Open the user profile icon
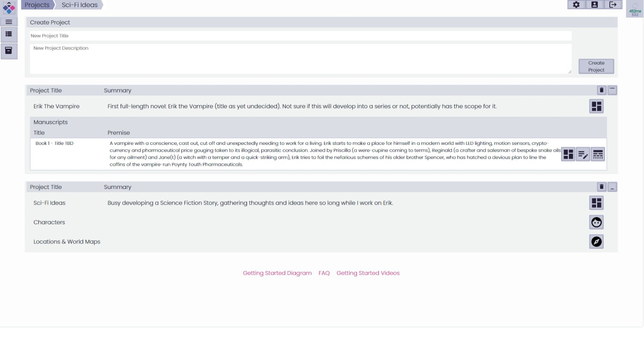 (x=595, y=5)
